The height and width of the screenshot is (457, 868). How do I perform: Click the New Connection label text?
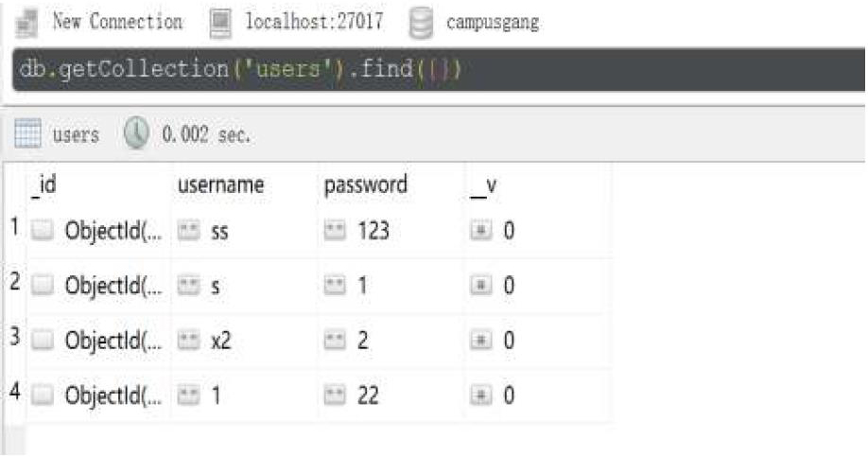pyautogui.click(x=117, y=22)
